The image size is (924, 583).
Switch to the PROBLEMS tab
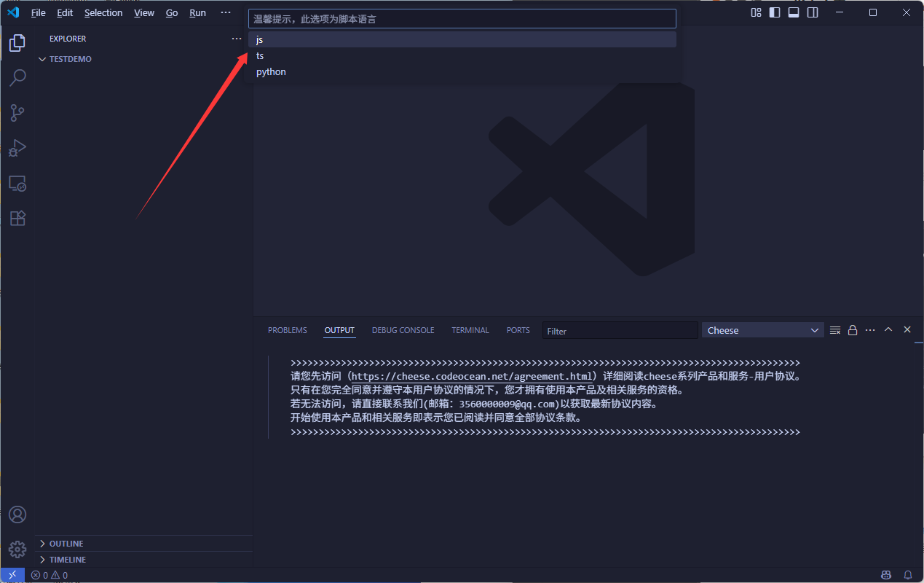288,330
